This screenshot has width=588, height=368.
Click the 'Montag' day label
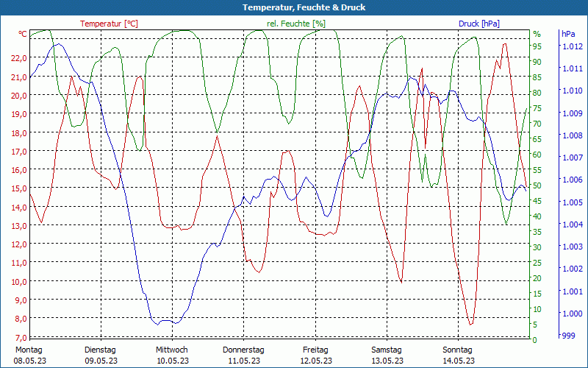tap(29, 350)
